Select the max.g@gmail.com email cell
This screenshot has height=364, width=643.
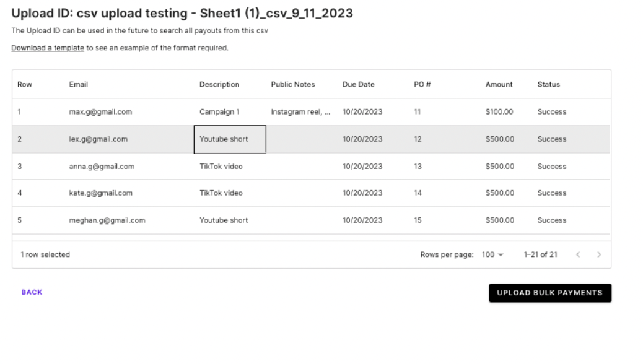tap(100, 112)
